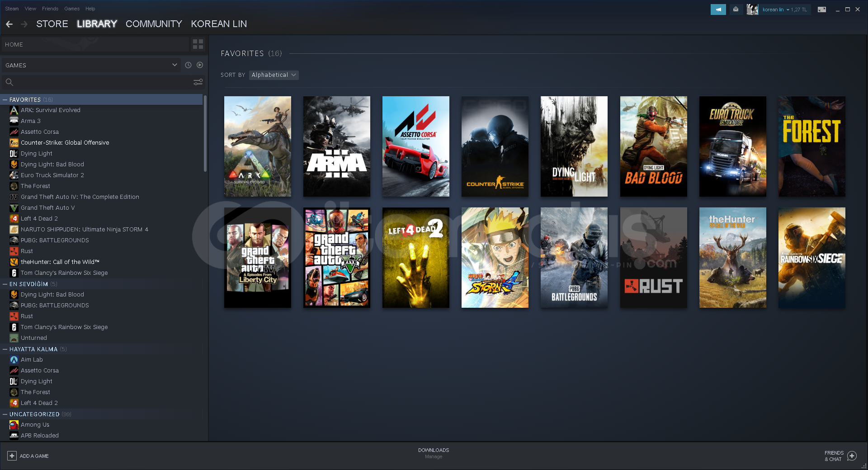Screen dimensions: 868x470
Task: Open DOWNLOADS Manage
Action: (x=434, y=453)
